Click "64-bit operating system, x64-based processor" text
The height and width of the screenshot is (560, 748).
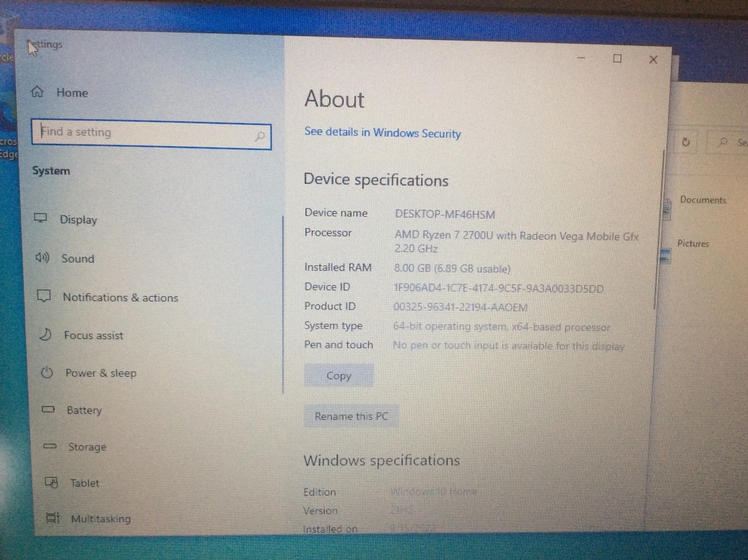[x=502, y=326]
